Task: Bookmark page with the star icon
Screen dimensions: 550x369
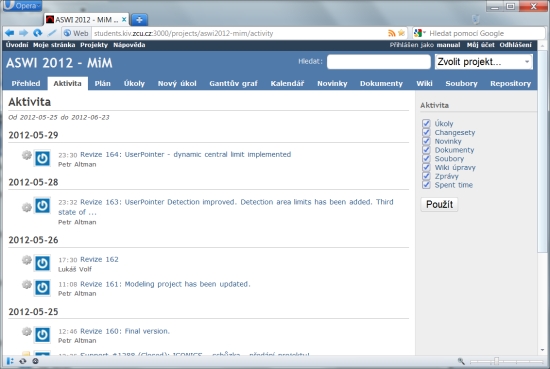Action: click(401, 33)
